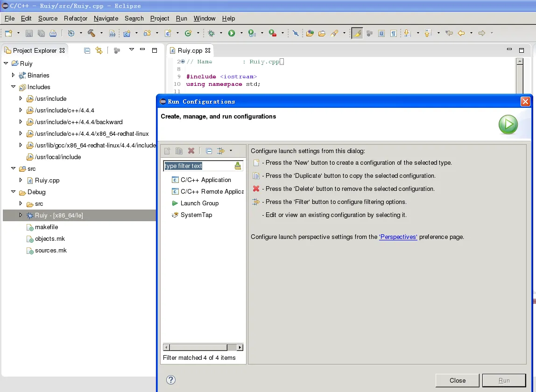Click Collapse All in Project Explorer

[x=87, y=50]
